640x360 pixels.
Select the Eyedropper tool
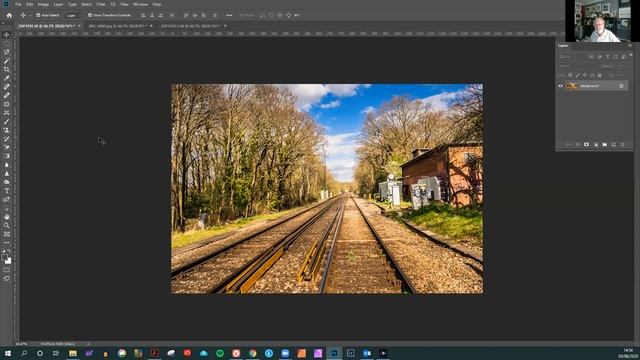point(7,78)
